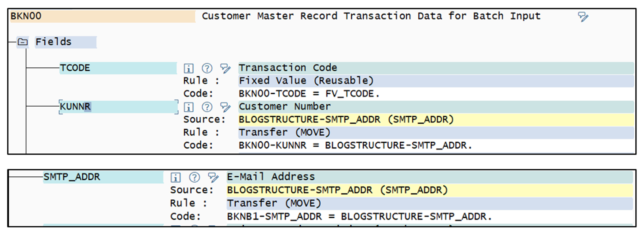Open info icon for SMTP_ADDR field
This screenshot has height=235, width=644.
point(175,177)
